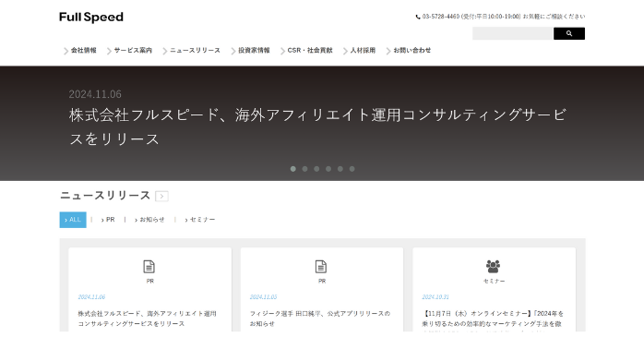
Task: Open the サービス案内 menu
Action: tap(133, 50)
